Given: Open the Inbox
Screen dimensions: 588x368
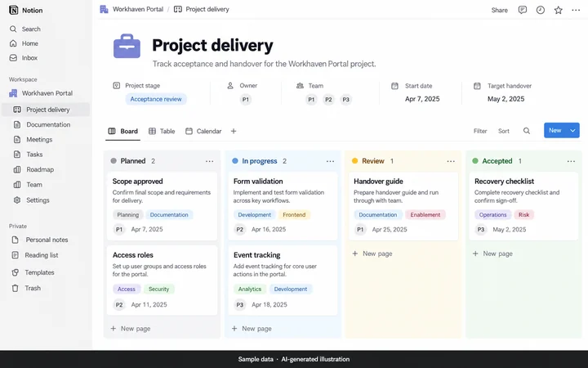Looking at the screenshot, I should pyautogui.click(x=24, y=58).
